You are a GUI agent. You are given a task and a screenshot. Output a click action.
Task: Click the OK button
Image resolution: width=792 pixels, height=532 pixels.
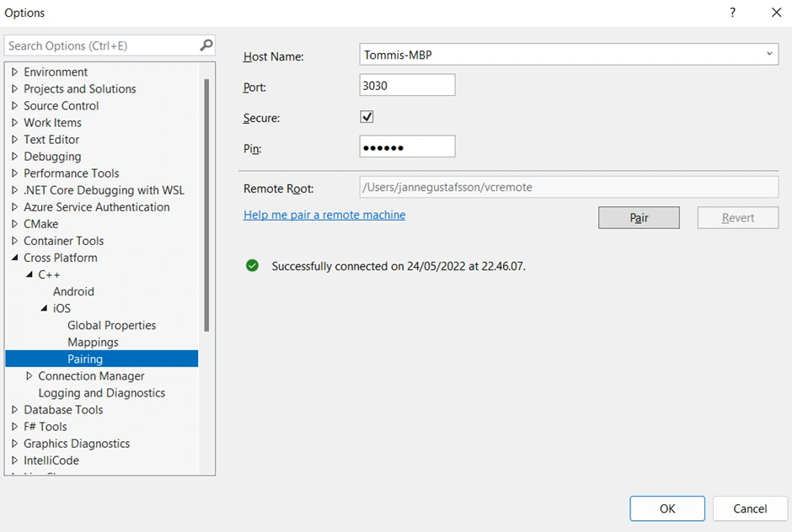666,508
